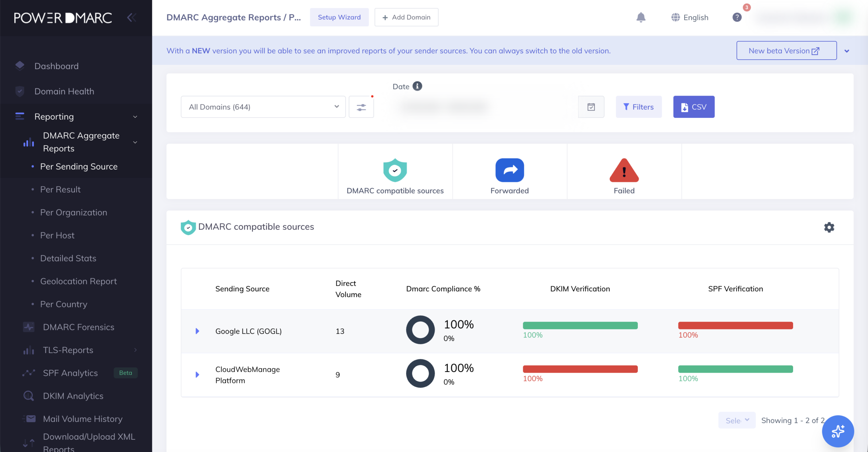868x452 pixels.
Task: Open the page size Select dropdown
Action: coord(737,420)
